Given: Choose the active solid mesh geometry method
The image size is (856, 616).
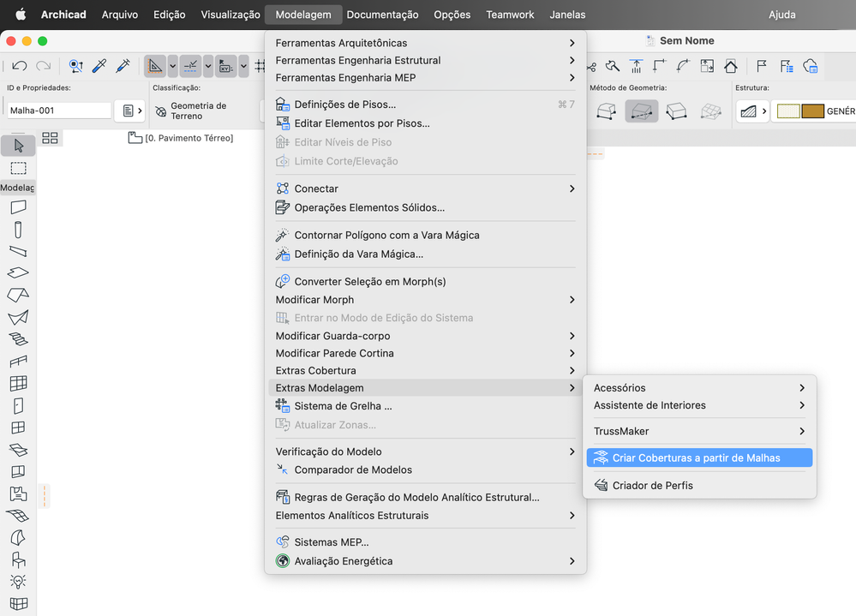Looking at the screenshot, I should (642, 111).
